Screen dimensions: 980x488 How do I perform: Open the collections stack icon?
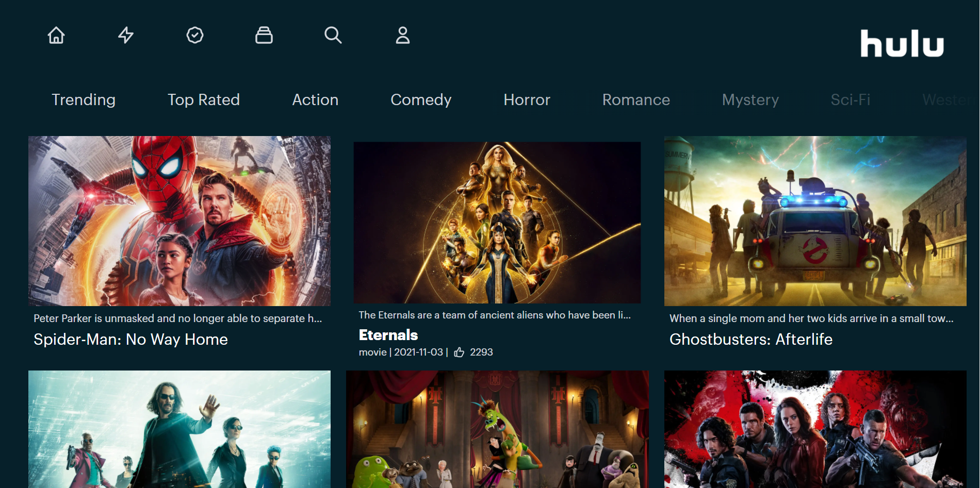[x=264, y=35]
